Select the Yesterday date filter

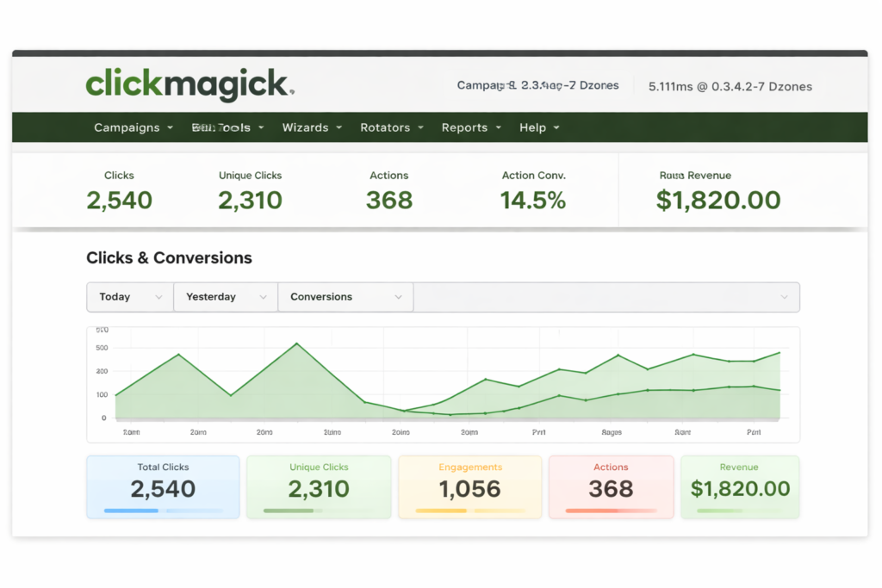225,296
